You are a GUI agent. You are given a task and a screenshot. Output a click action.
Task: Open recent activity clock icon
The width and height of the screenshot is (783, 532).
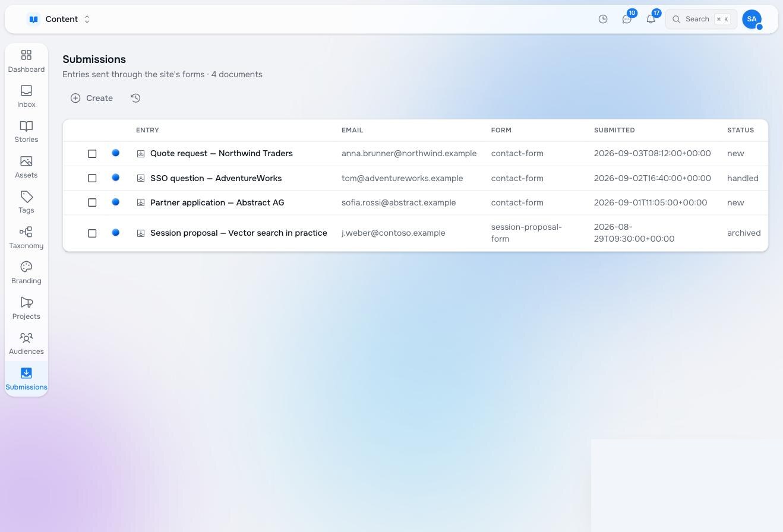click(603, 19)
